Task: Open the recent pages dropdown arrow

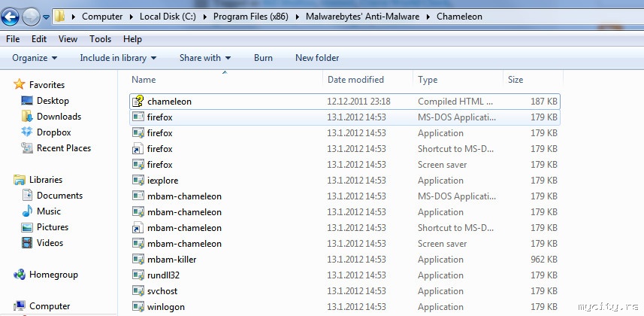Action: (x=46, y=17)
